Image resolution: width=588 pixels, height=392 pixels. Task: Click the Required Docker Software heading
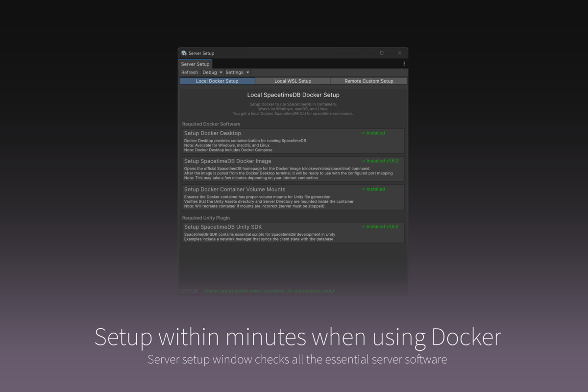point(211,124)
